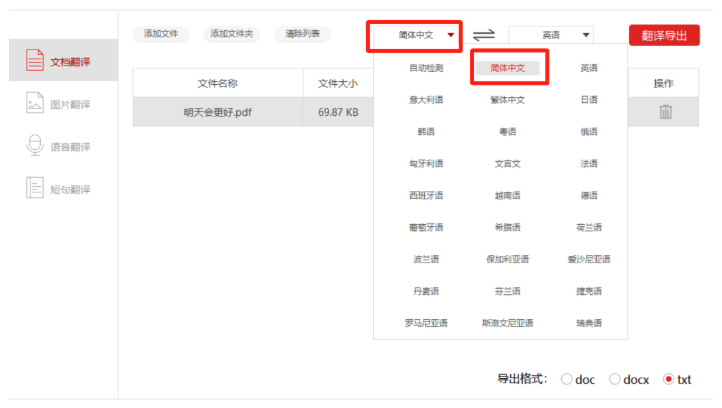The width and height of the screenshot is (722, 408).
Task: Pick 繁体中文 from the language list
Action: coord(508,100)
